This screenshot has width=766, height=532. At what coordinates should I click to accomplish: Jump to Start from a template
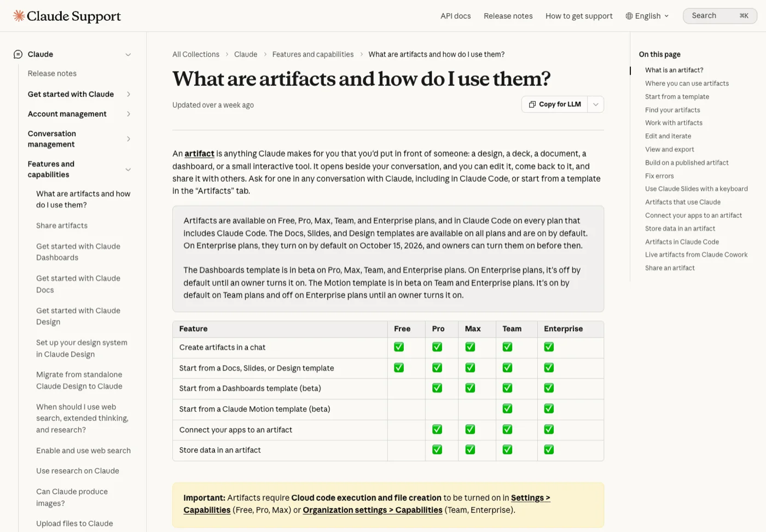(x=677, y=96)
